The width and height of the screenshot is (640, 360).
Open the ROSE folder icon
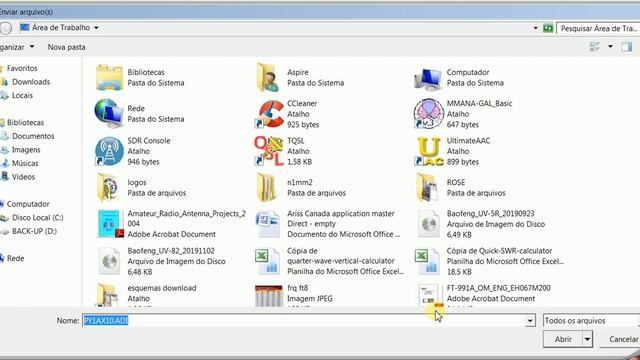point(426,187)
